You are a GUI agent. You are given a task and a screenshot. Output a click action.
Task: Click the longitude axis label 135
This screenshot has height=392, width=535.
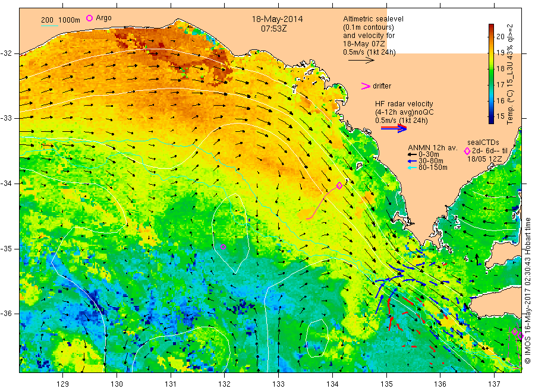386,384
